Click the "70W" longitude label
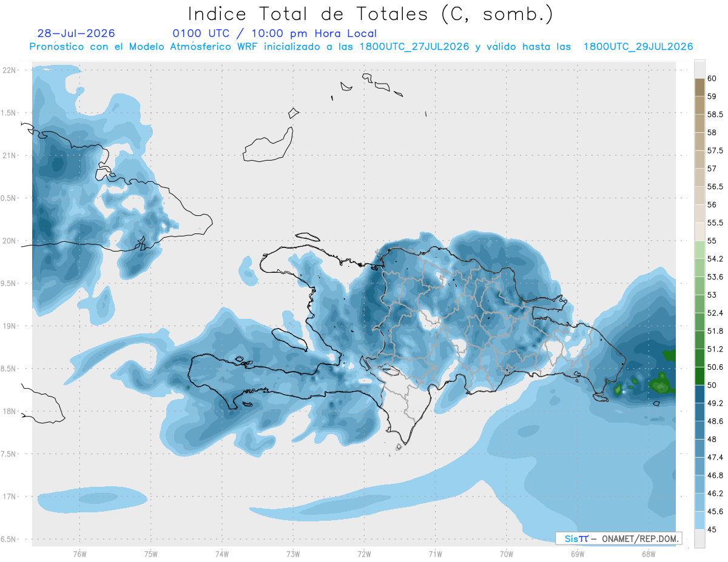 click(506, 554)
